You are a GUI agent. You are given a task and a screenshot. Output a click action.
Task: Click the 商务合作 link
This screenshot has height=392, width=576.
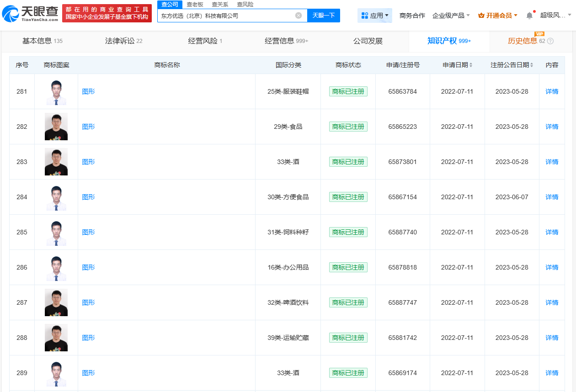point(412,16)
